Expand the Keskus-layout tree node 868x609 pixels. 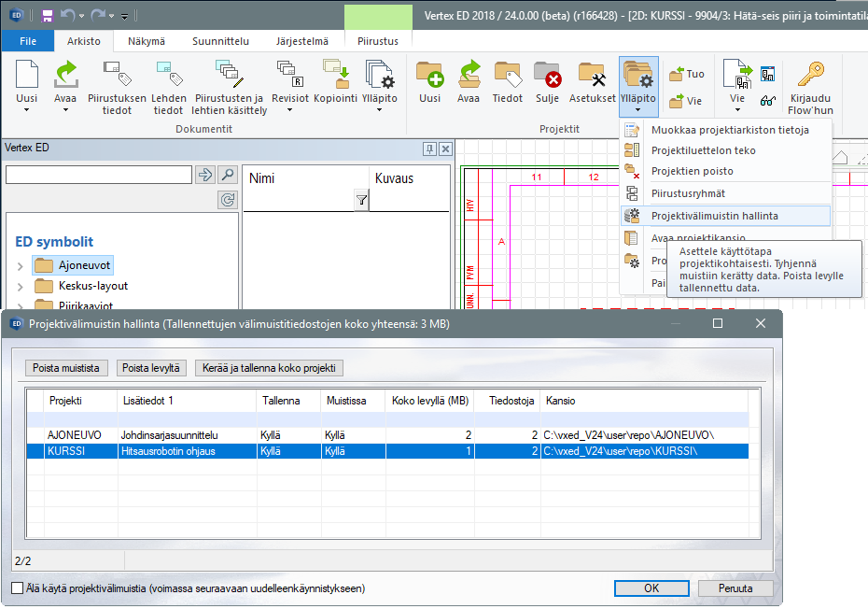pos(21,287)
